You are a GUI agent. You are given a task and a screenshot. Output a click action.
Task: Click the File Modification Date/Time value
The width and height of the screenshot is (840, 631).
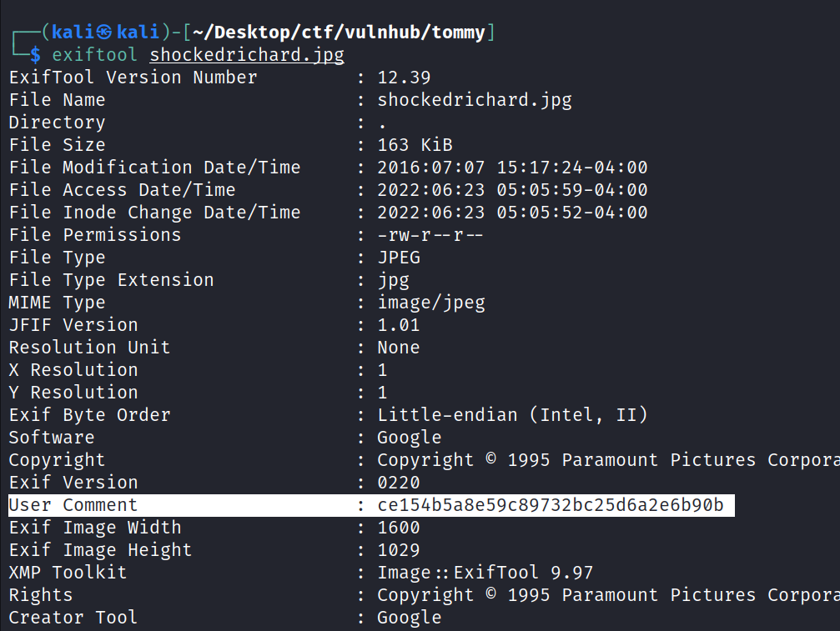pos(512,168)
